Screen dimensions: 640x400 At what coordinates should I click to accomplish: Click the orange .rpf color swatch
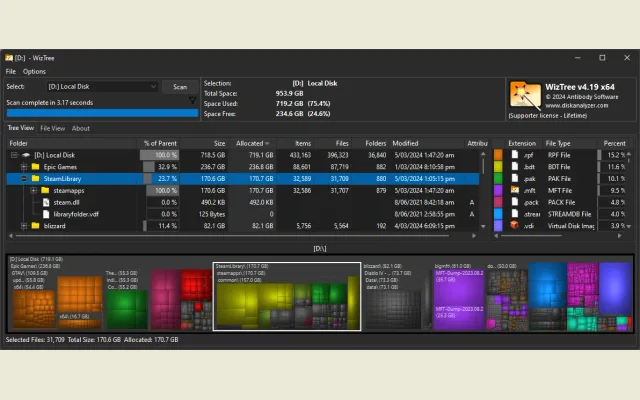[498, 155]
